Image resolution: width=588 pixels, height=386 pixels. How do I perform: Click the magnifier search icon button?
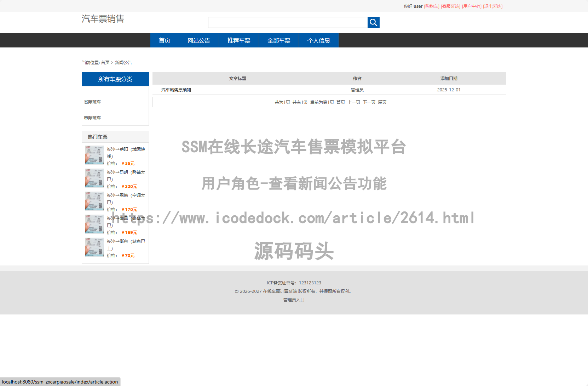[373, 23]
